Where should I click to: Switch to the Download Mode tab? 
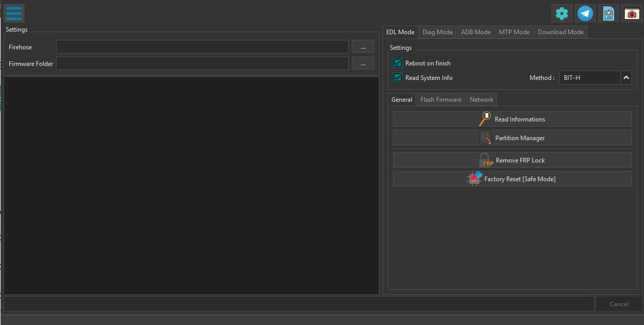pyautogui.click(x=561, y=32)
